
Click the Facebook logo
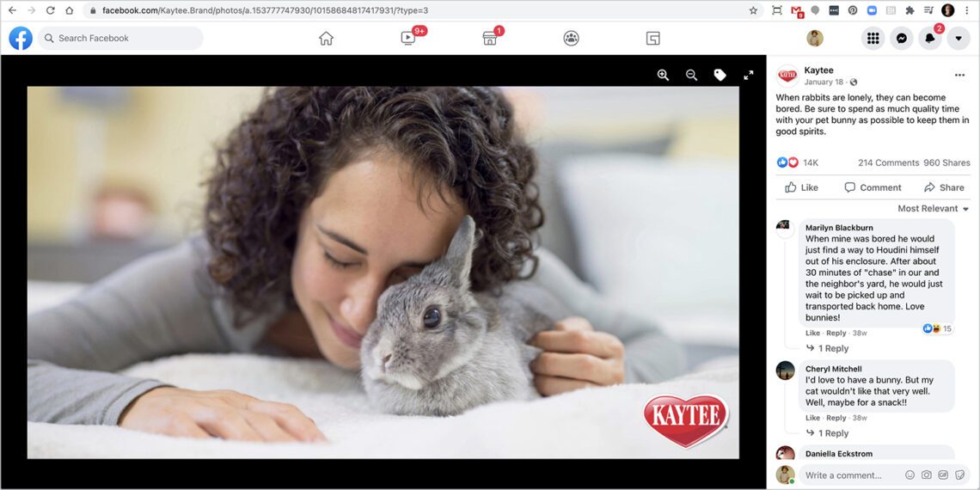(21, 38)
